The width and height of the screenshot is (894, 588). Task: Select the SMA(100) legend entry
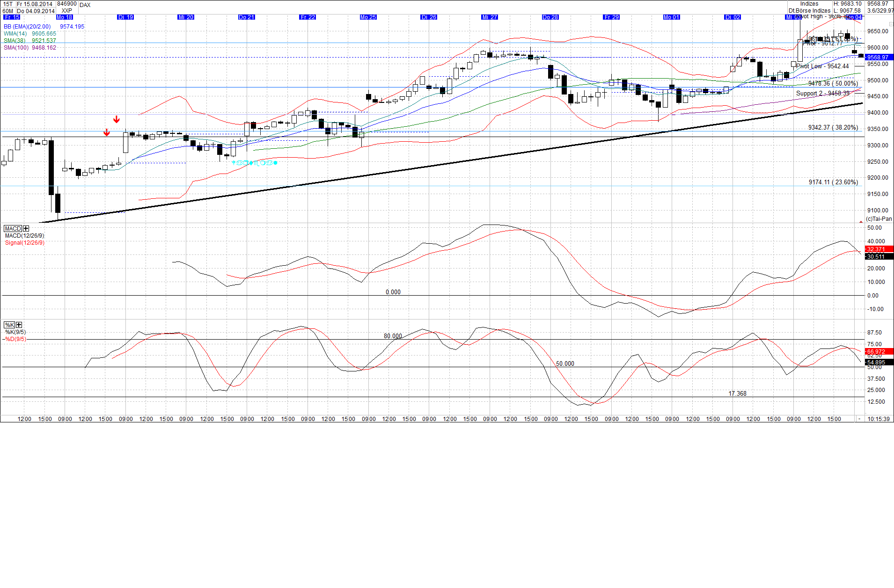pos(16,48)
